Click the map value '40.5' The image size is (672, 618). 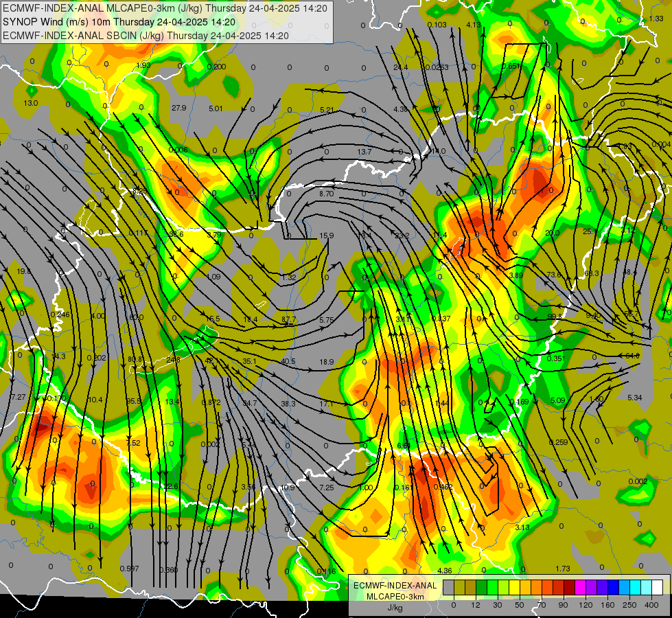click(288, 362)
